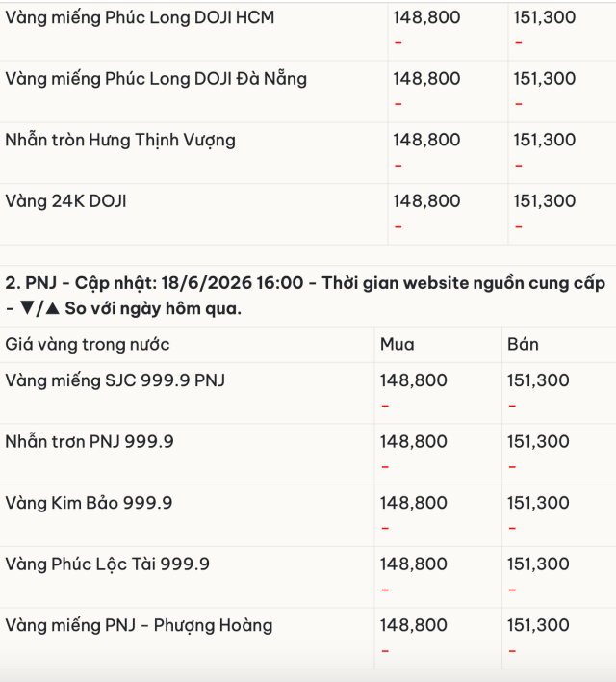Click Vàng miếng Phúc Long DOJI Đà Nẵng label
The image size is (616, 682).
[156, 79]
